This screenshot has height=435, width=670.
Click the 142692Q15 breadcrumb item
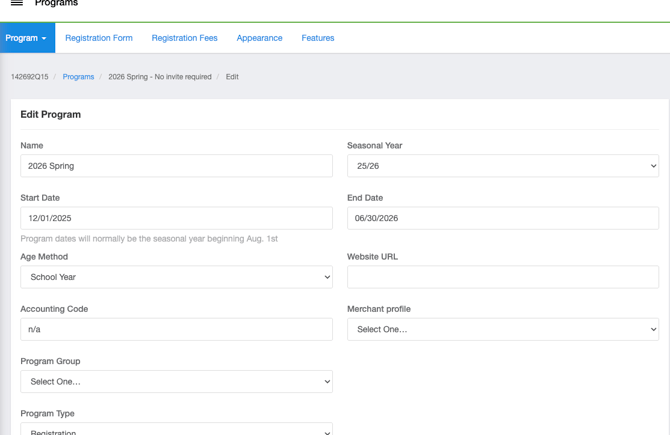coord(29,77)
